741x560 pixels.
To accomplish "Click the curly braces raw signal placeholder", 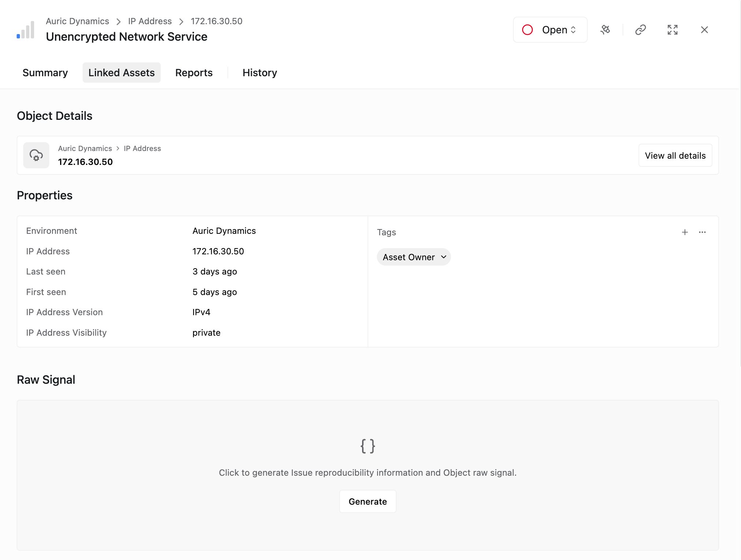I will tap(368, 446).
